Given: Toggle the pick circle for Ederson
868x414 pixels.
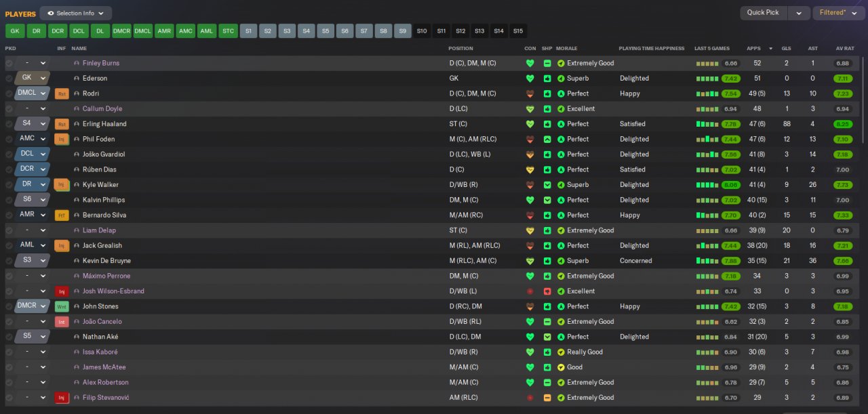Looking at the screenshot, I should [9, 79].
